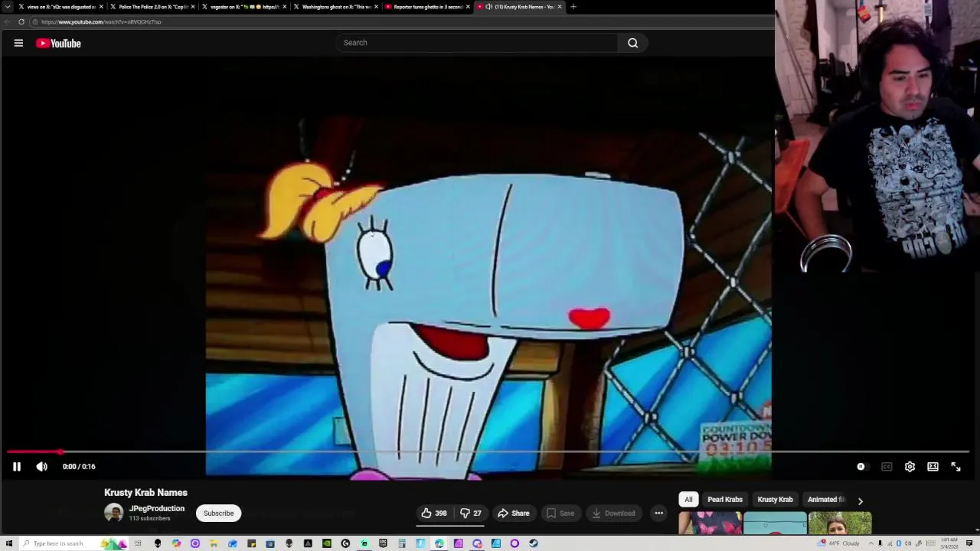Open the Windows notification center
This screenshot has width=980, height=551.
pos(969,543)
